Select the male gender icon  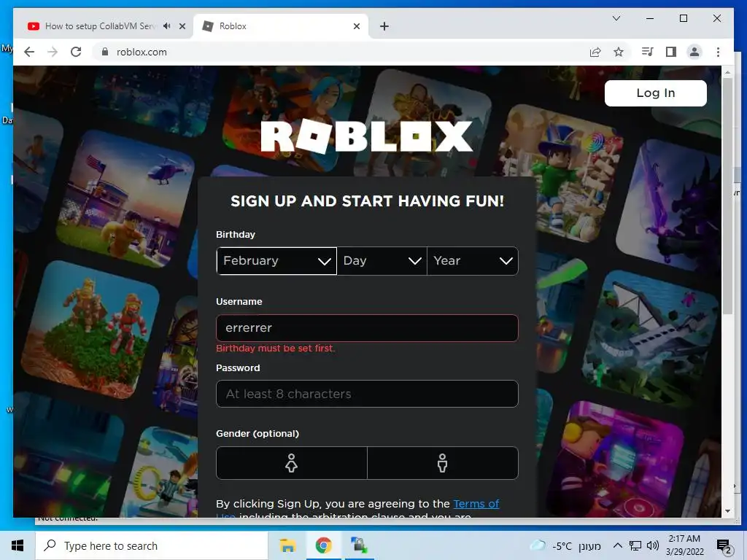[x=443, y=463]
